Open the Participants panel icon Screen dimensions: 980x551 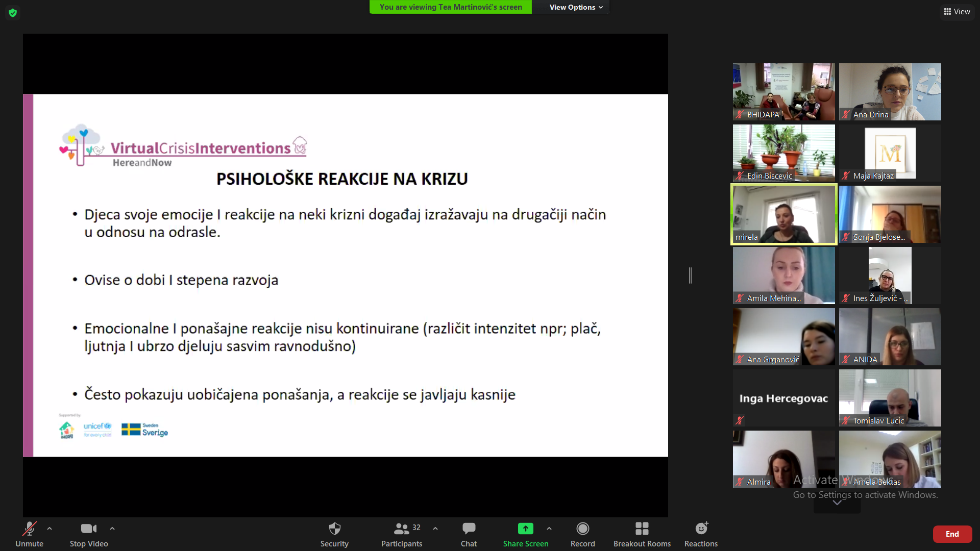402,529
